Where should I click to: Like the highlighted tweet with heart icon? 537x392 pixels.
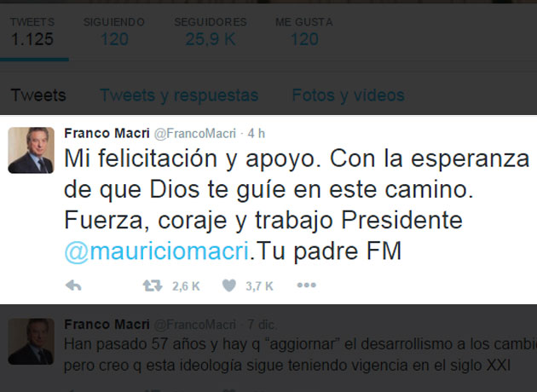coord(229,285)
